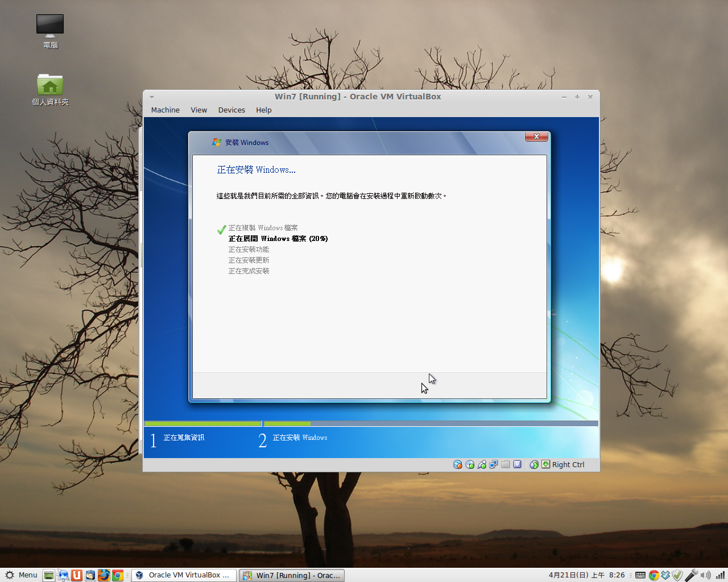Screen dimensions: 728x582
Task: Click the stage 1 green progress bar
Action: tap(203, 423)
